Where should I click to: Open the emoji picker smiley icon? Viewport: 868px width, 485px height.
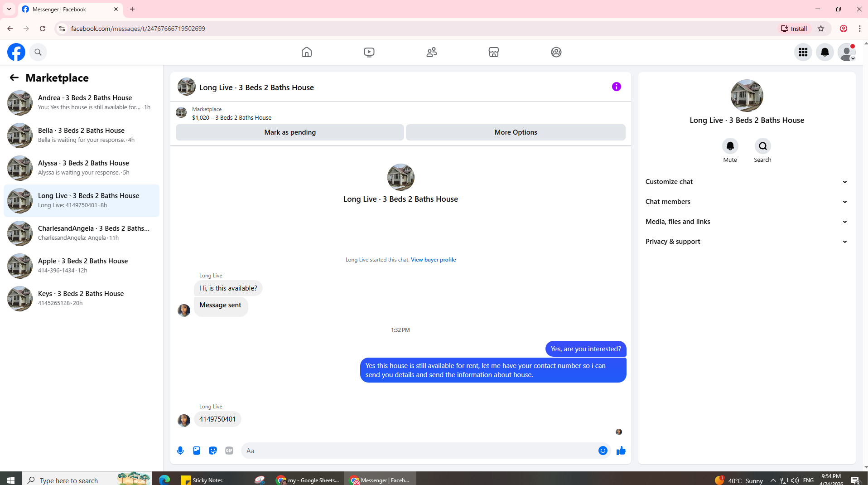(x=603, y=451)
